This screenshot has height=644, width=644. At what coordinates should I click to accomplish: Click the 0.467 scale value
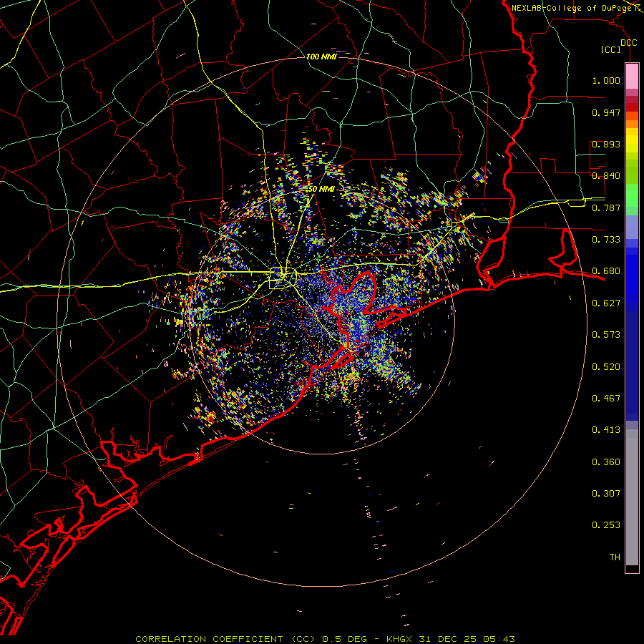606,399
